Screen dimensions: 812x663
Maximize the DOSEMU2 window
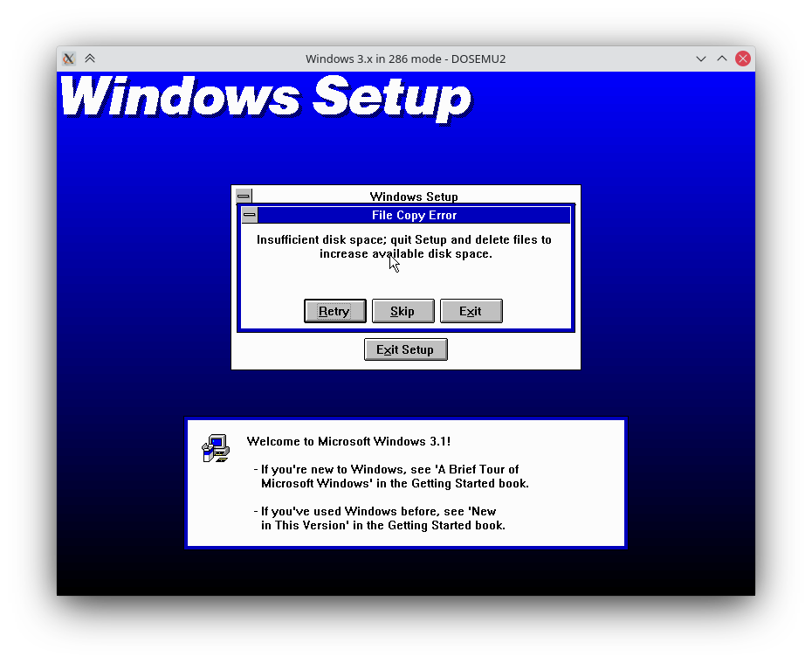tap(722, 59)
